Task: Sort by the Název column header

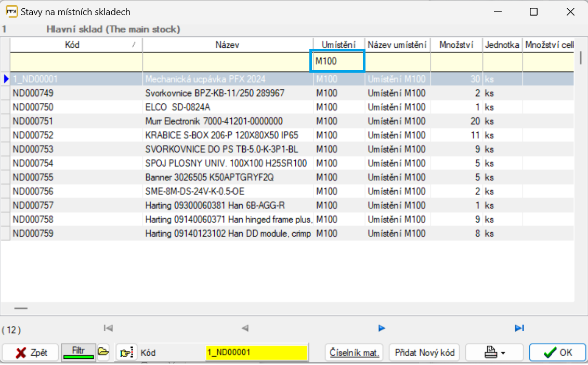Action: coord(228,45)
